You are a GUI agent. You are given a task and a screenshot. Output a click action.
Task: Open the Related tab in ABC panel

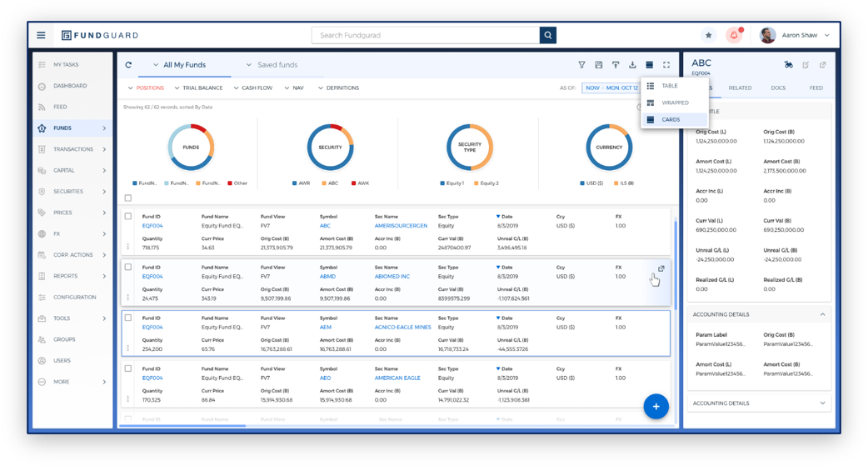coord(740,88)
